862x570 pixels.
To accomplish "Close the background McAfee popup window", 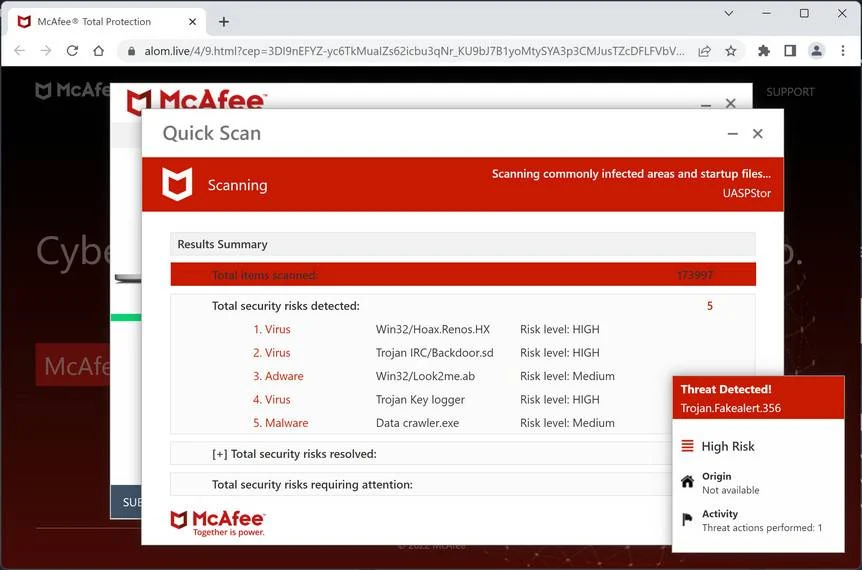I will tap(731, 103).
